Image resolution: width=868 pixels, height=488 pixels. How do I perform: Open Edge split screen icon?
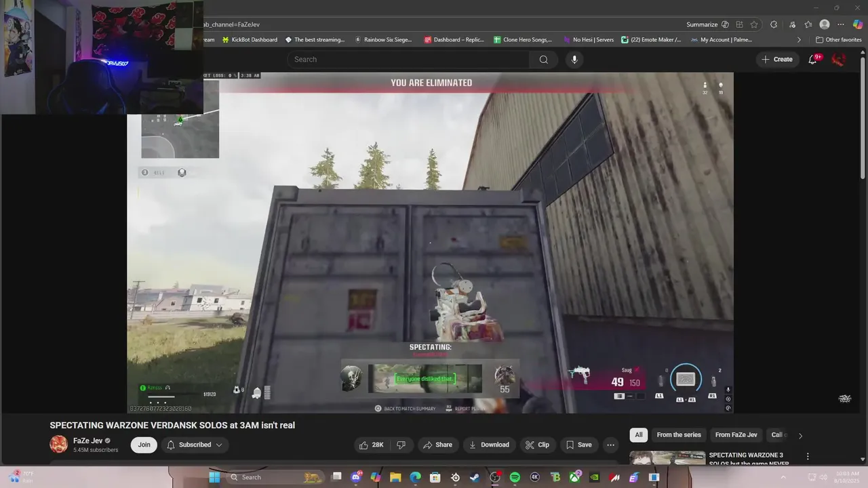[x=739, y=24]
